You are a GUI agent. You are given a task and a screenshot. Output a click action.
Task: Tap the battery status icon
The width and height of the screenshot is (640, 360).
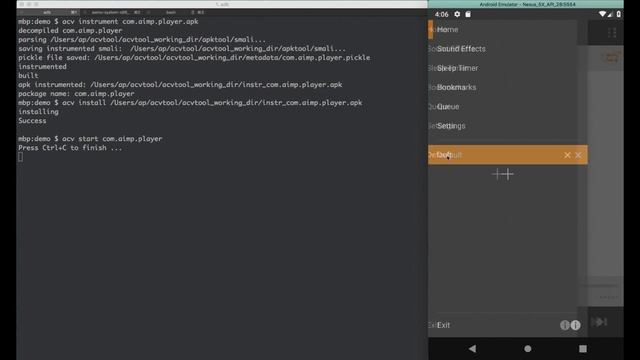(x=619, y=14)
